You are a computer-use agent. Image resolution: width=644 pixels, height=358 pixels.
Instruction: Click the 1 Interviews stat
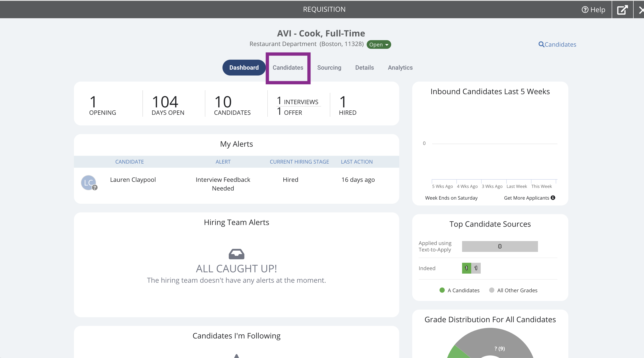tap(297, 101)
